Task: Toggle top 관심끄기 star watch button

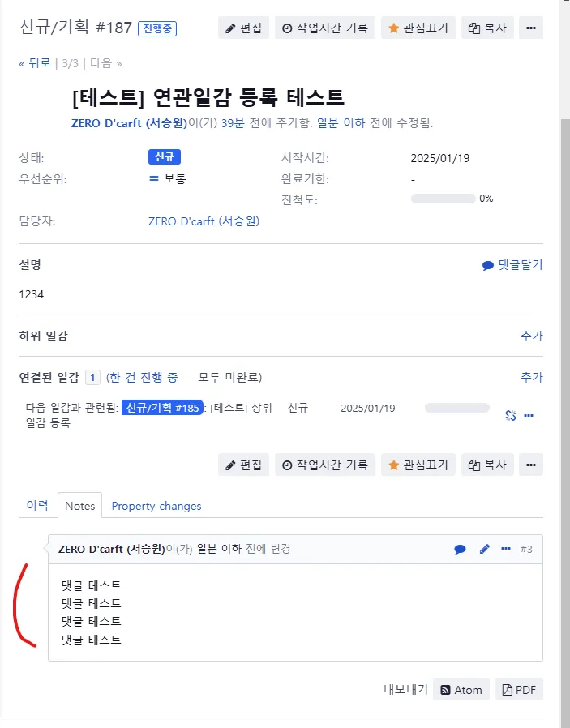Action: 418,28
